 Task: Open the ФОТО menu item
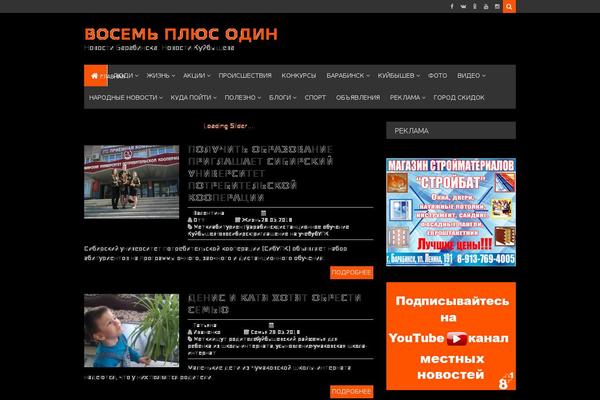coord(437,76)
